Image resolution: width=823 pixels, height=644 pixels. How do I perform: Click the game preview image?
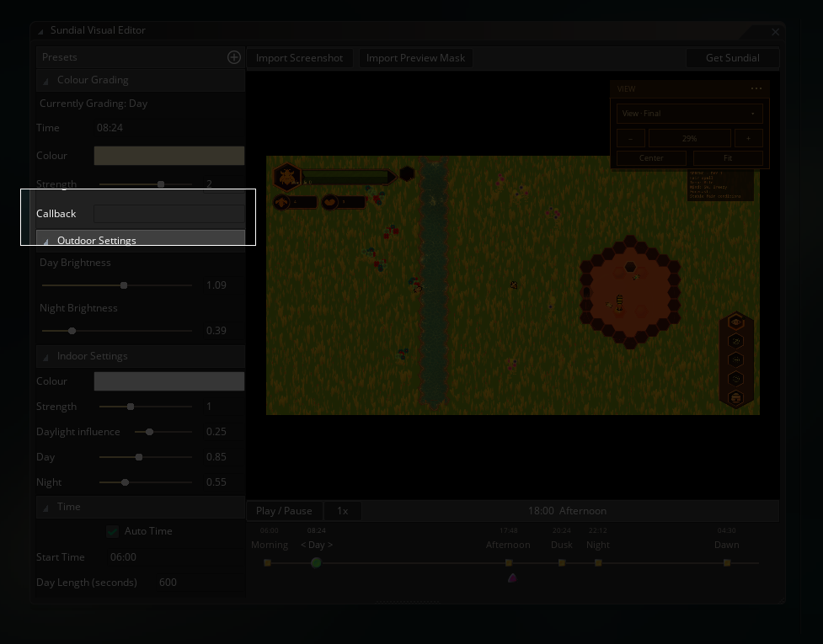click(x=513, y=285)
